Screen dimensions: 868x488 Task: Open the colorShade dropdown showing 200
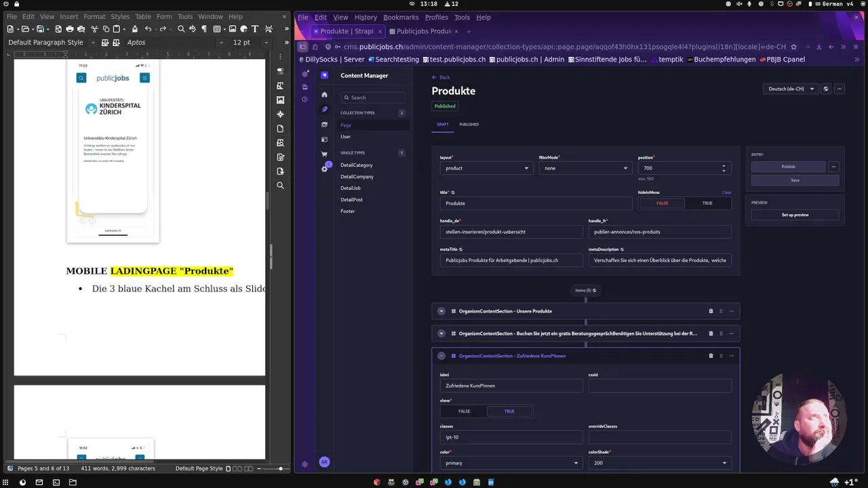660,463
